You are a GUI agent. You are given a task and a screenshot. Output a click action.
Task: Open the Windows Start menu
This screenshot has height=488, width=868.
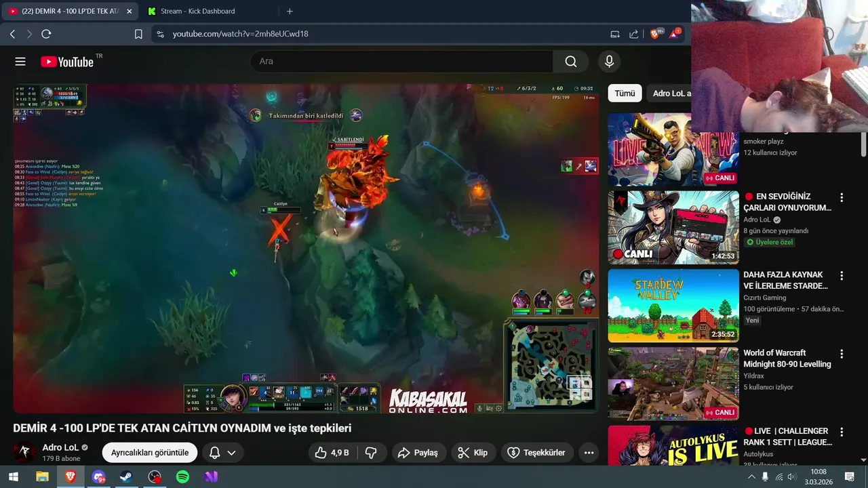tap(13, 477)
